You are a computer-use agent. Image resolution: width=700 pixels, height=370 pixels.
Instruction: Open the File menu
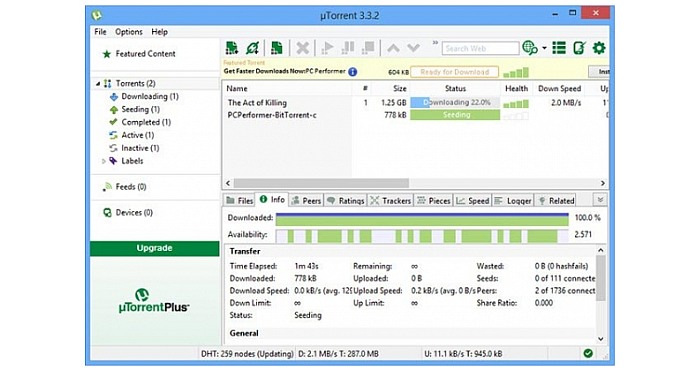coord(100,32)
